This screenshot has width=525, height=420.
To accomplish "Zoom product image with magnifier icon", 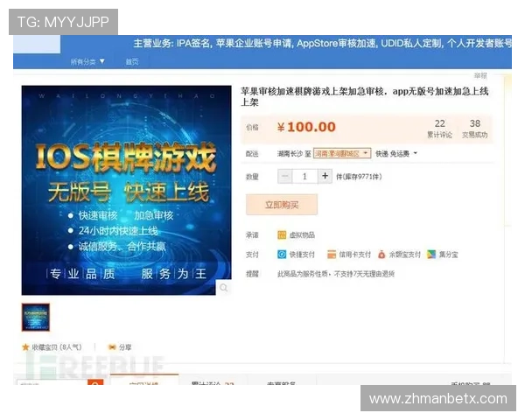I will coord(224,287).
